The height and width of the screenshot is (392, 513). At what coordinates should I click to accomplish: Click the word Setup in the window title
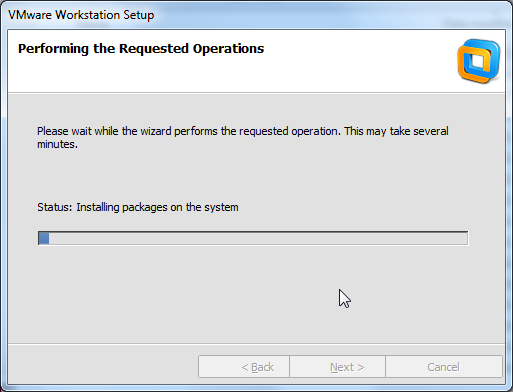[139, 15]
